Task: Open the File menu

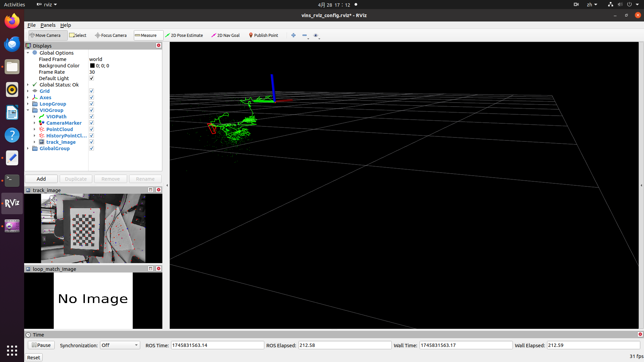Action: [x=32, y=25]
